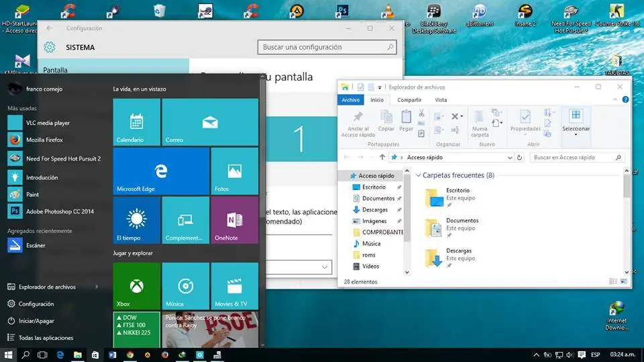Viewport: 644px width, 362px height.
Task: Click the Task View taskbar button
Action: (42, 355)
